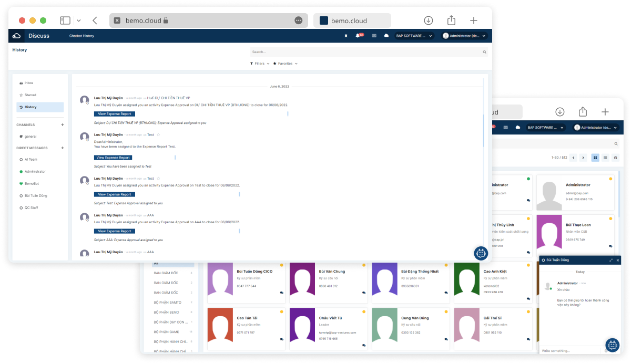Switch to activity view in the employee window

point(616,158)
